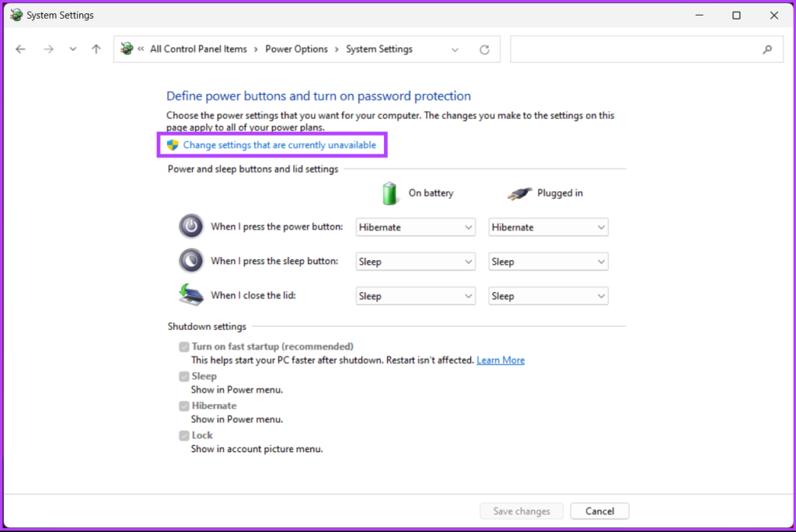The image size is (796, 532).
Task: Navigate to Power Options breadcrumb item
Action: pos(296,48)
